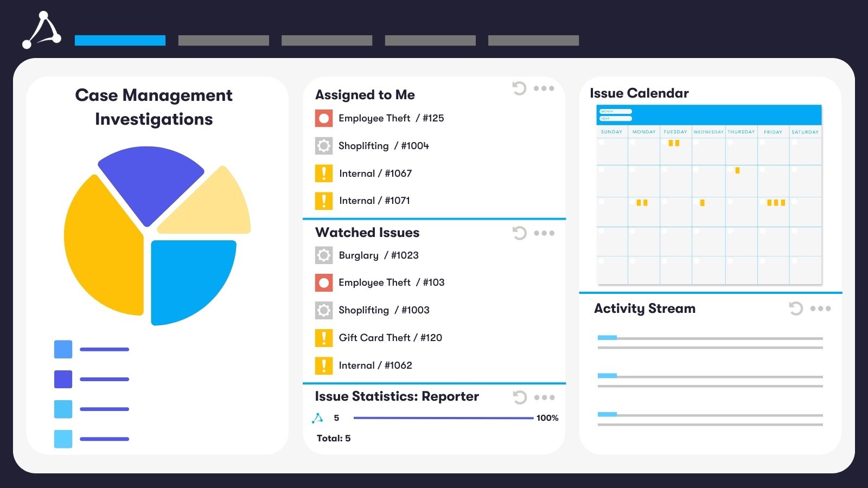Open the Watched Issues ellipsis menu
The width and height of the screenshot is (868, 488).
544,233
